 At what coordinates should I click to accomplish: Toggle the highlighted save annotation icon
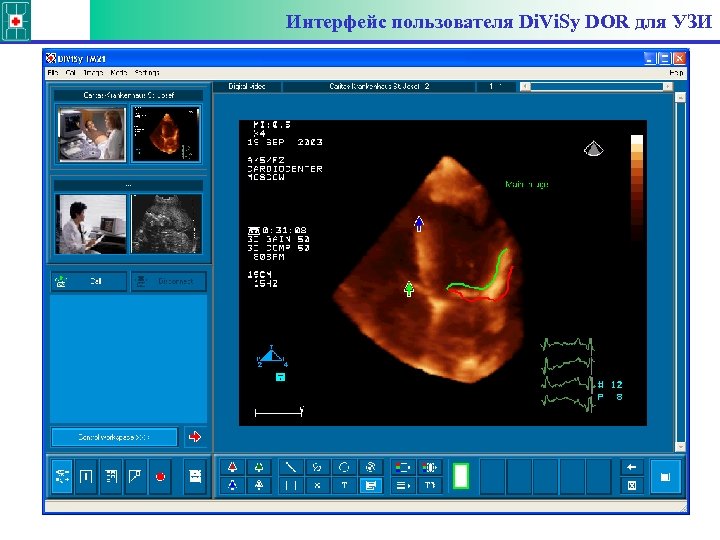pyautogui.click(x=371, y=485)
